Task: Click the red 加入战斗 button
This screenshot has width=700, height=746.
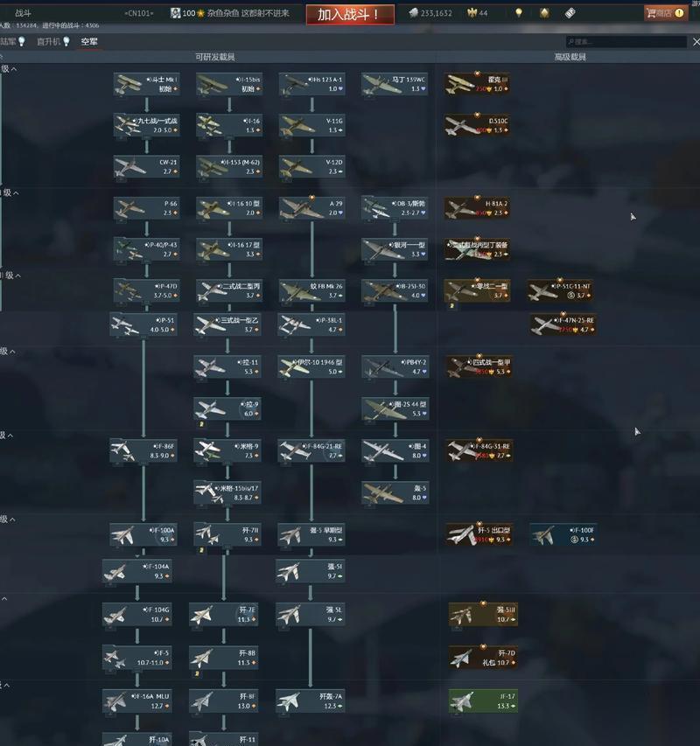Action: [348, 15]
